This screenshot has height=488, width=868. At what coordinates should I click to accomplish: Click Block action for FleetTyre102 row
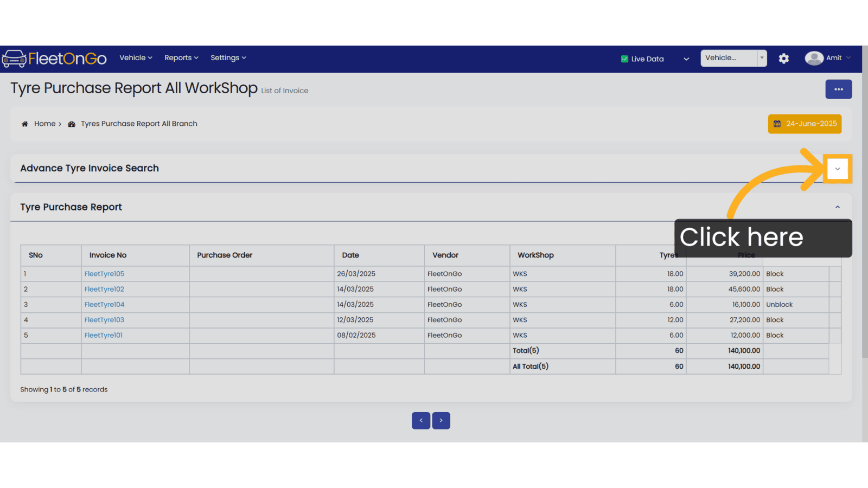(775, 289)
